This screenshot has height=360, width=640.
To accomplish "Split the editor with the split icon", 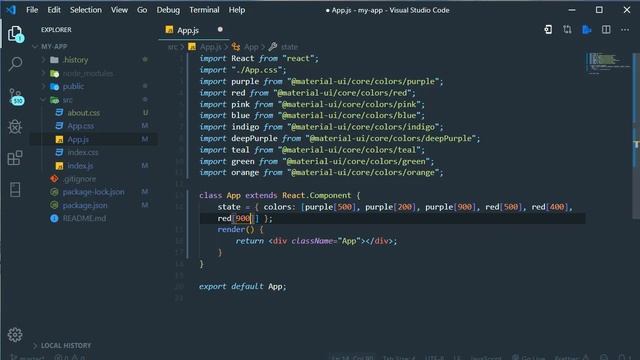I will (606, 29).
